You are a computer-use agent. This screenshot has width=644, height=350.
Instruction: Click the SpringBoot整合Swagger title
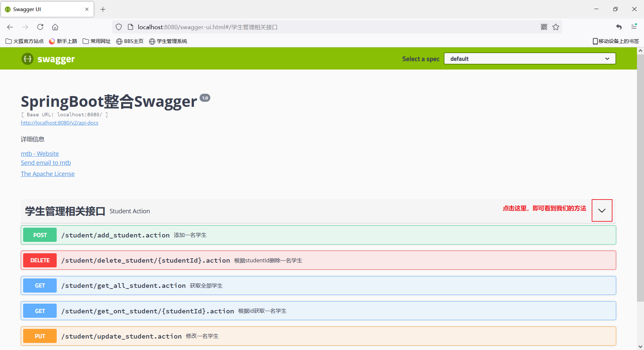(109, 101)
